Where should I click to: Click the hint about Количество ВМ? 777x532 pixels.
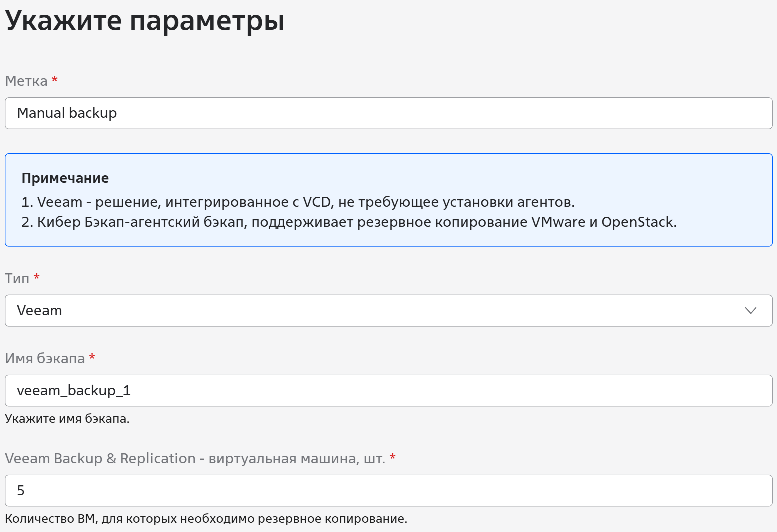206,519
